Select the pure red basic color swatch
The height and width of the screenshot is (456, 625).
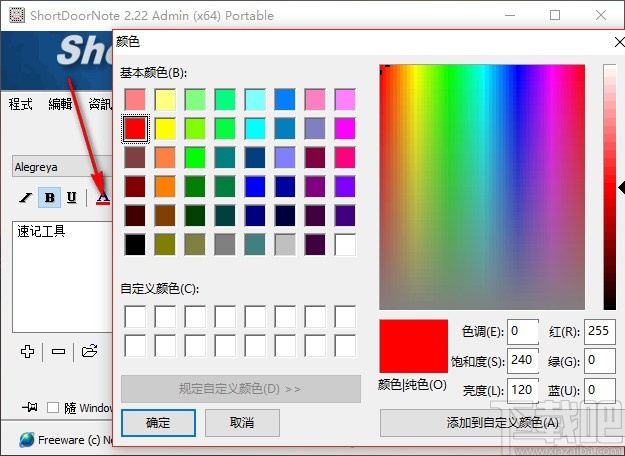[x=135, y=128]
